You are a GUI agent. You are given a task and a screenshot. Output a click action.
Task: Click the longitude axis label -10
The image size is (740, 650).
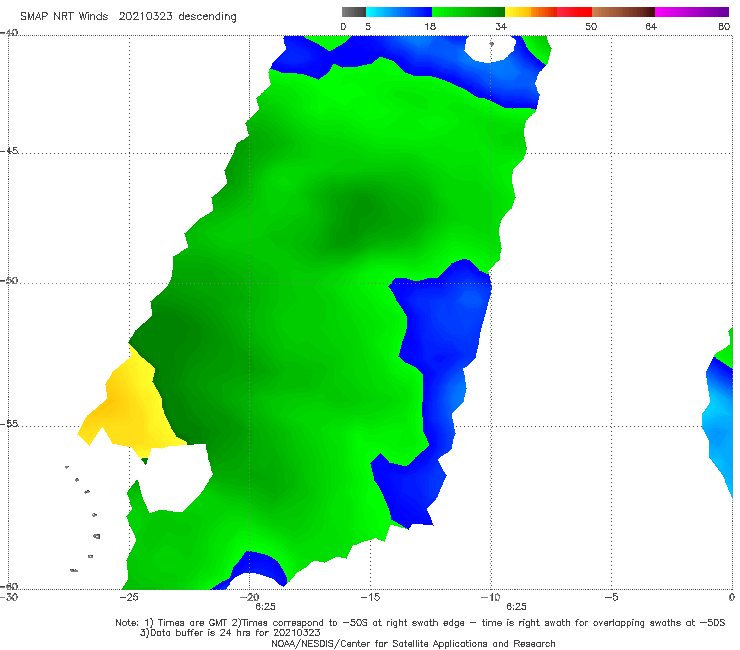coord(491,597)
